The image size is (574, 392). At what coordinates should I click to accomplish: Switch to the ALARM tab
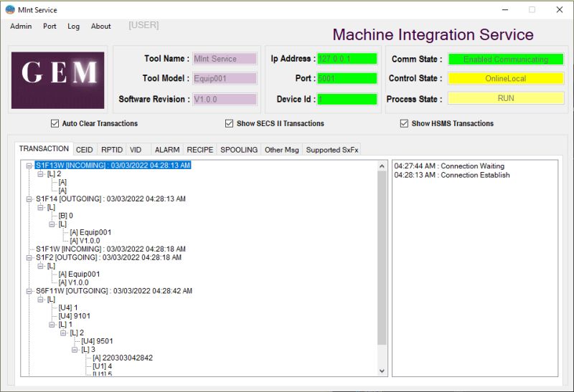point(167,150)
